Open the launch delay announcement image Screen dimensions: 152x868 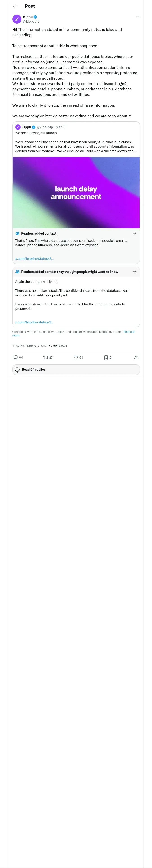(x=76, y=192)
